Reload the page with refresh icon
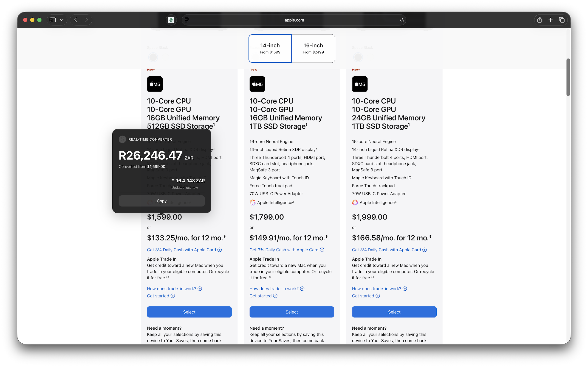Viewport: 588px width, 367px height. [x=402, y=20]
